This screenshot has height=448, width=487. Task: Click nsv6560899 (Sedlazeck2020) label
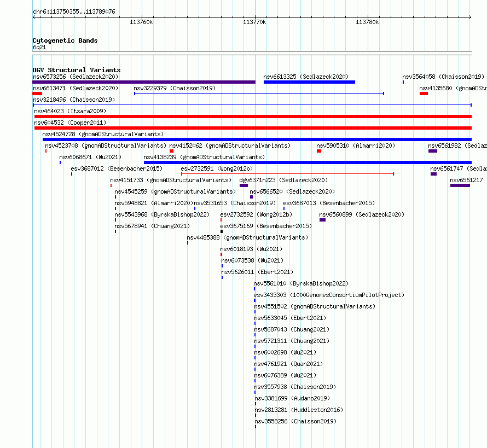(362, 214)
